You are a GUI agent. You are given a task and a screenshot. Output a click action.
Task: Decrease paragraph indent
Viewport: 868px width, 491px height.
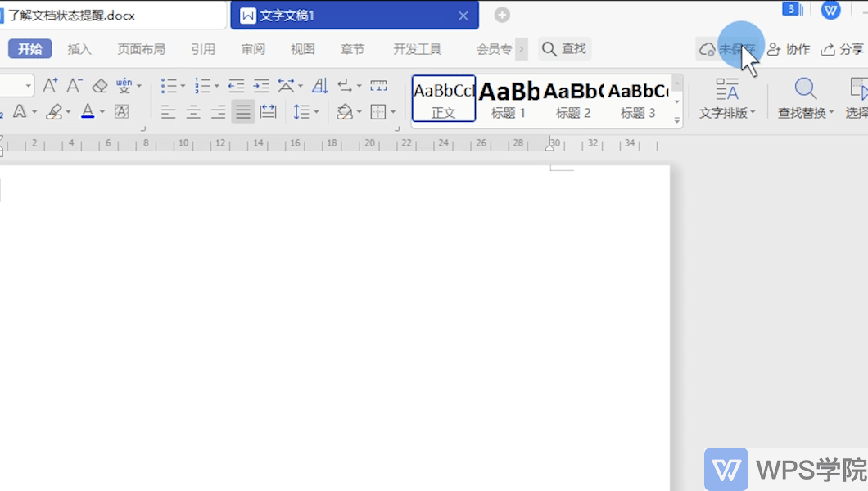click(237, 86)
